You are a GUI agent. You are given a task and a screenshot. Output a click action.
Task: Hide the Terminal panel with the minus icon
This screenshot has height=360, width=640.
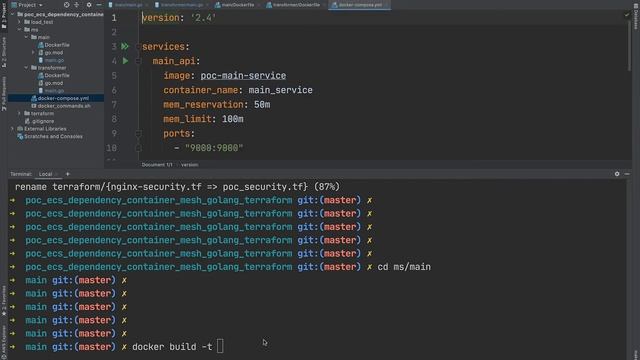(x=627, y=174)
